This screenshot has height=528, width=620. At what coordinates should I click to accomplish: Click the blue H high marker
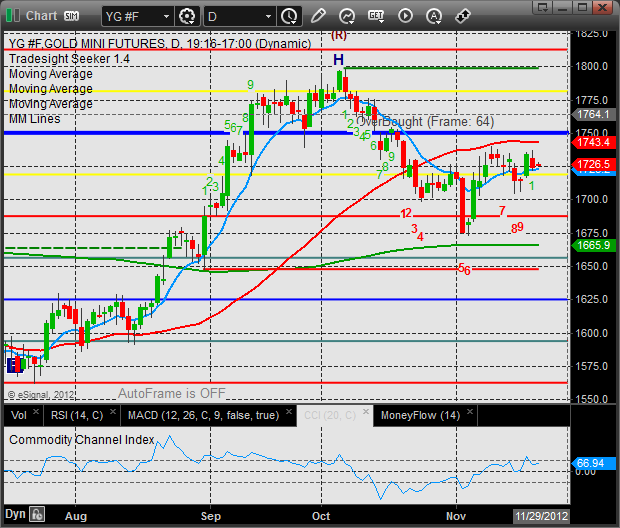[x=338, y=60]
